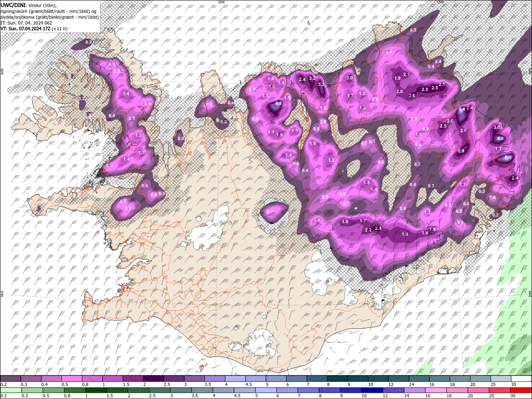Click the 15W longitude label
Image resolution: width=532 pixels, height=399 pixels.
click(x=441, y=2)
